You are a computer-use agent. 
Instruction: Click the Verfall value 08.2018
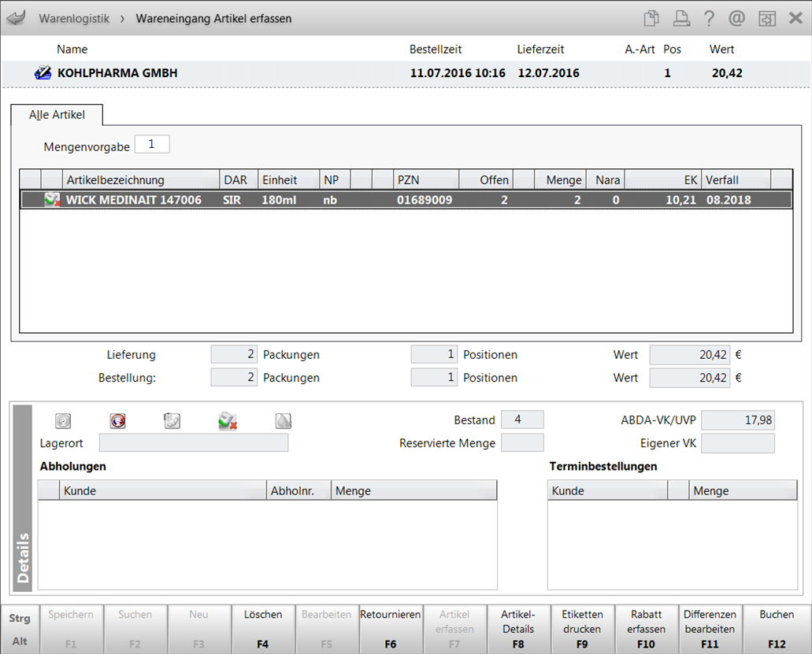(729, 200)
